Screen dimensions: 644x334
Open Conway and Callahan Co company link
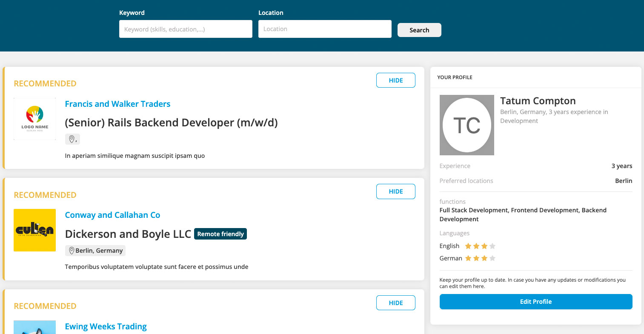[x=112, y=215]
